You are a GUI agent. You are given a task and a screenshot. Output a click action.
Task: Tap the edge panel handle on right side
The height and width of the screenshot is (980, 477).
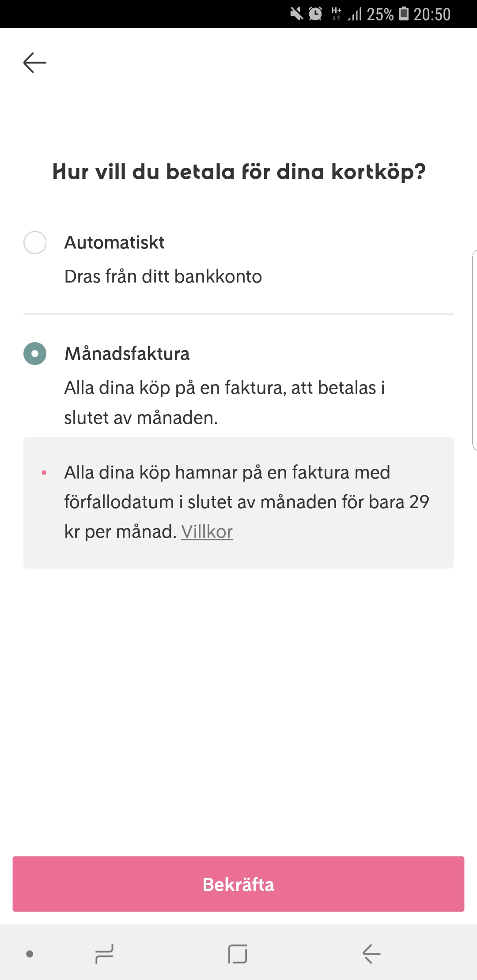474,350
